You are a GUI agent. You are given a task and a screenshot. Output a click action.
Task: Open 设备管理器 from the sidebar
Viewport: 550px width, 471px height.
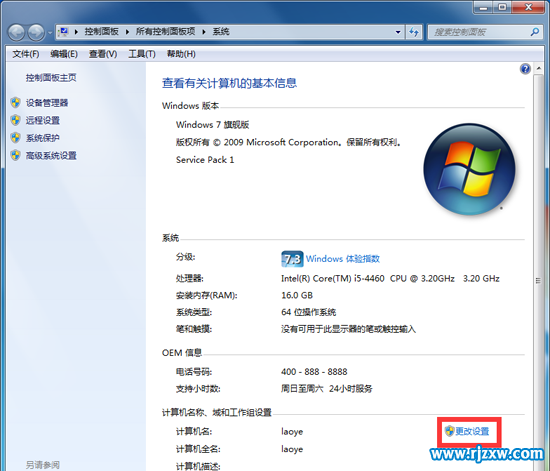coord(47,103)
